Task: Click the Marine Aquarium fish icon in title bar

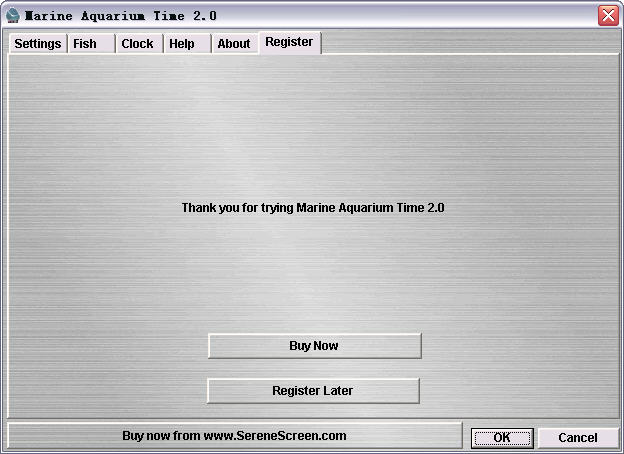Action: pos(13,16)
